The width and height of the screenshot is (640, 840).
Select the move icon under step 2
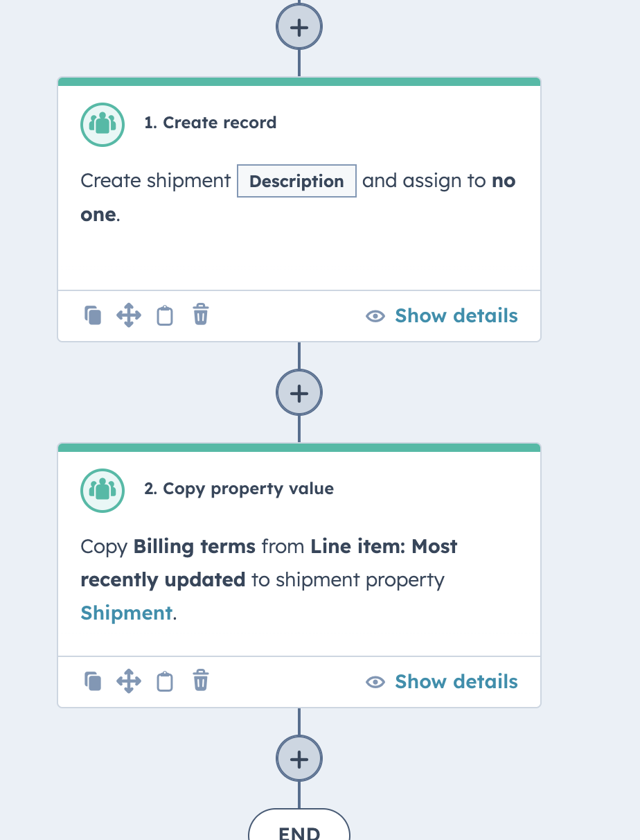click(x=128, y=681)
